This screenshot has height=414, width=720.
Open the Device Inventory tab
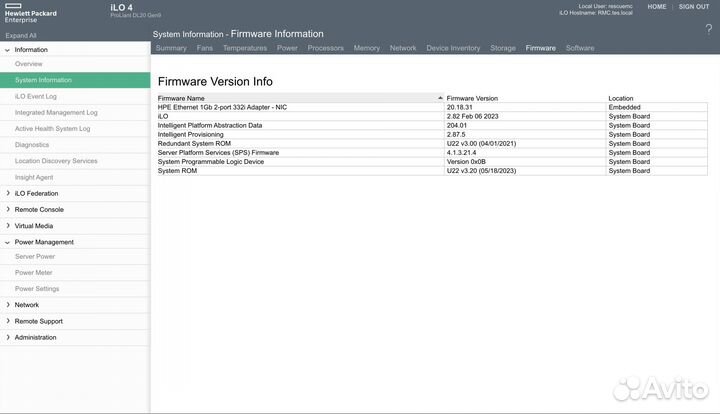453,48
